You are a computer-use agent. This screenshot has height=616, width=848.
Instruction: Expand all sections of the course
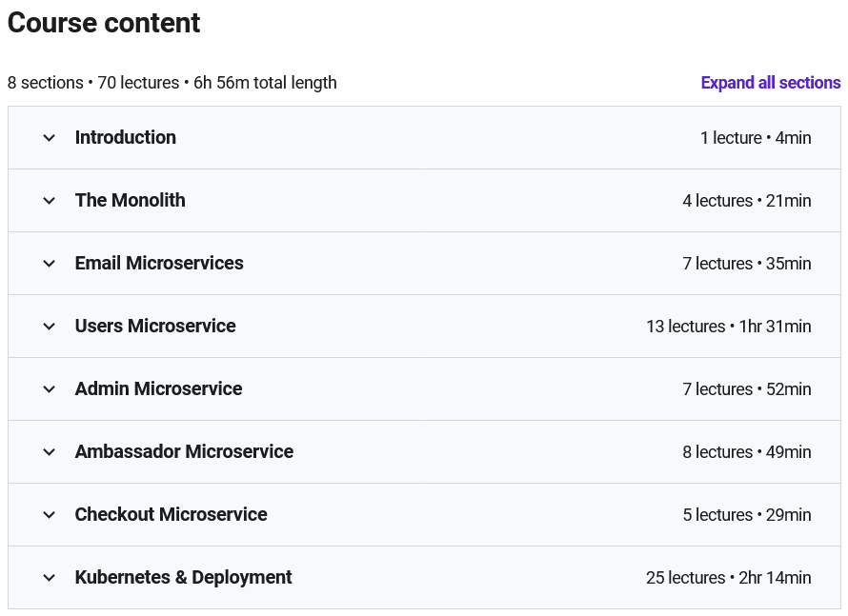[x=770, y=83]
